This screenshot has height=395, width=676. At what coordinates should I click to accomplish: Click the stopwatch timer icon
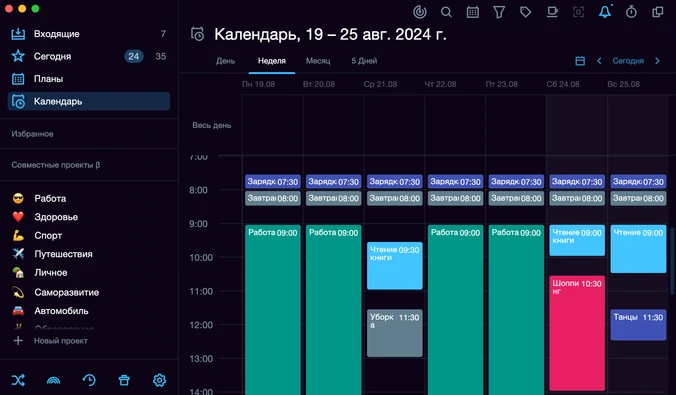[631, 12]
